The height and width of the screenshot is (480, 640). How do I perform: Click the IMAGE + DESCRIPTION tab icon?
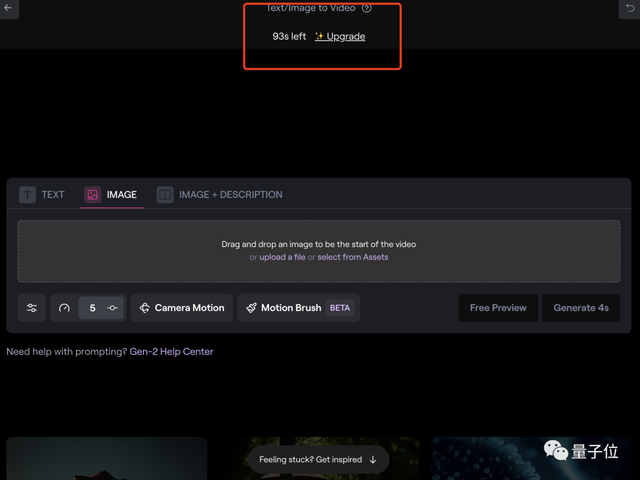(x=165, y=195)
